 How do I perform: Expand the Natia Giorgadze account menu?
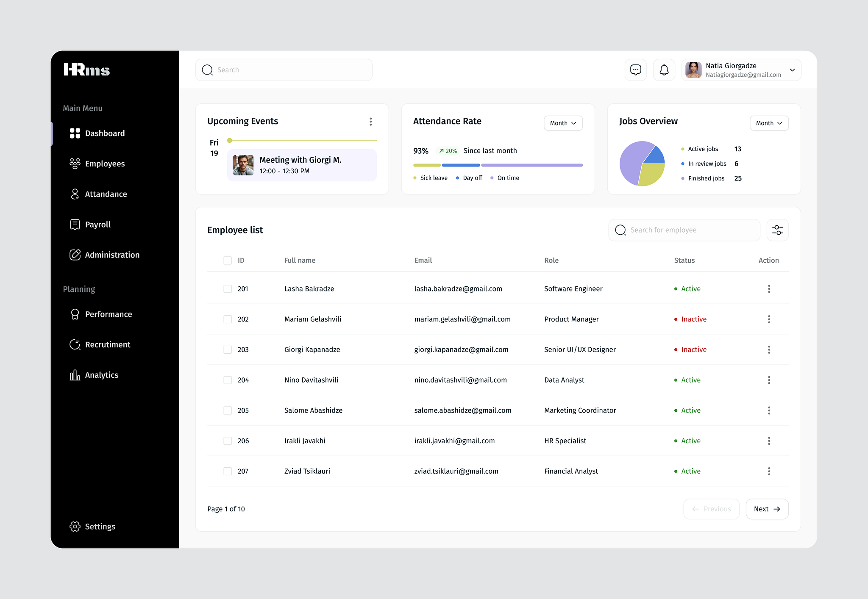coord(792,70)
